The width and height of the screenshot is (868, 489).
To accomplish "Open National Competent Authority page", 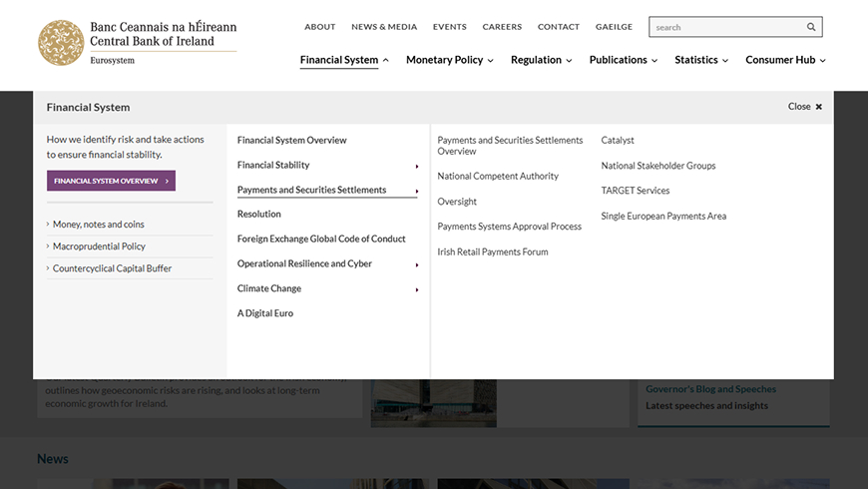I will coord(498,176).
